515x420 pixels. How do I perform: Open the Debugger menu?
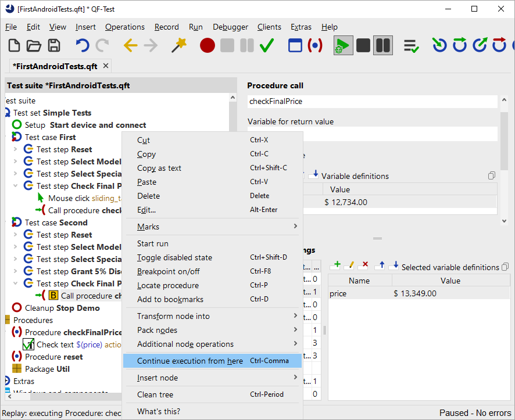point(230,27)
